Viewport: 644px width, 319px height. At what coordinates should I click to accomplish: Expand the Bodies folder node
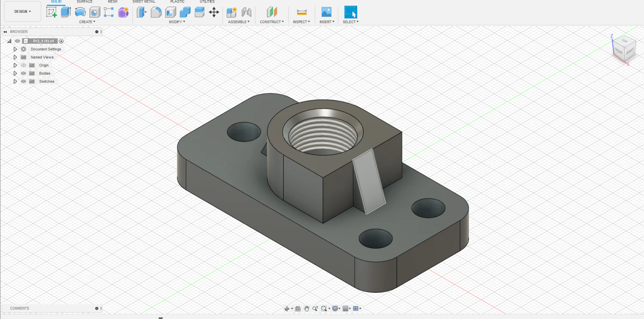(x=15, y=74)
